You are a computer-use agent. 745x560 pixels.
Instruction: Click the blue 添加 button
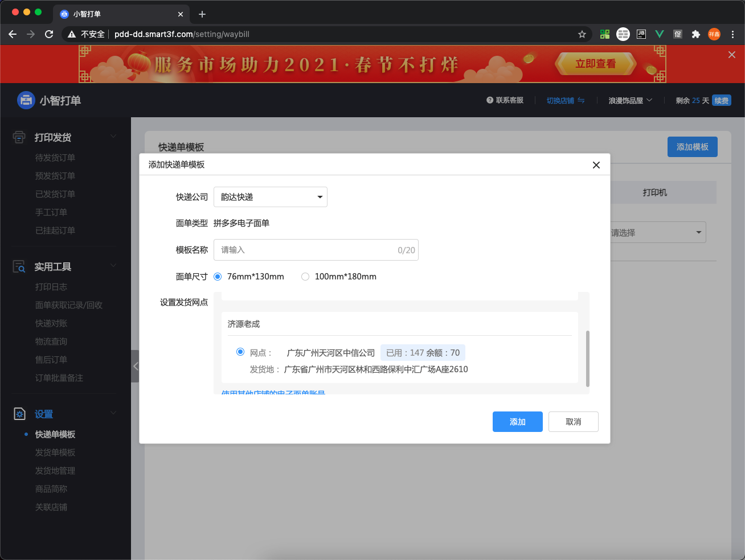pyautogui.click(x=518, y=422)
